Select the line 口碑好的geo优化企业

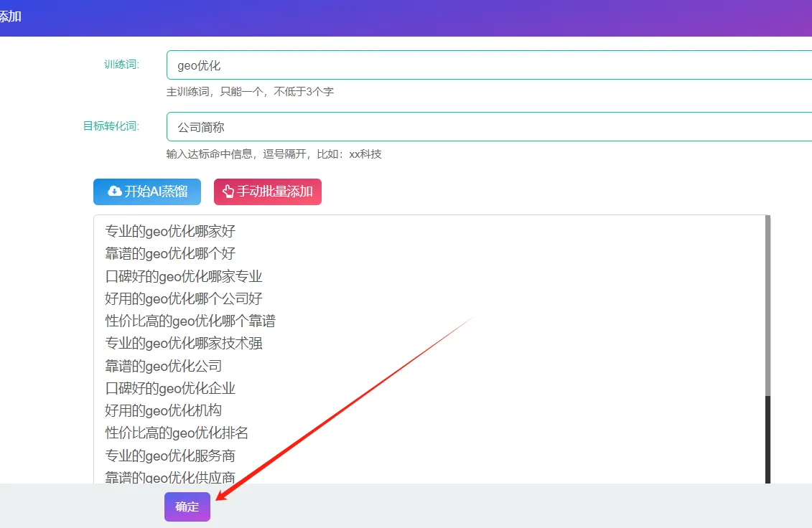pos(170,388)
